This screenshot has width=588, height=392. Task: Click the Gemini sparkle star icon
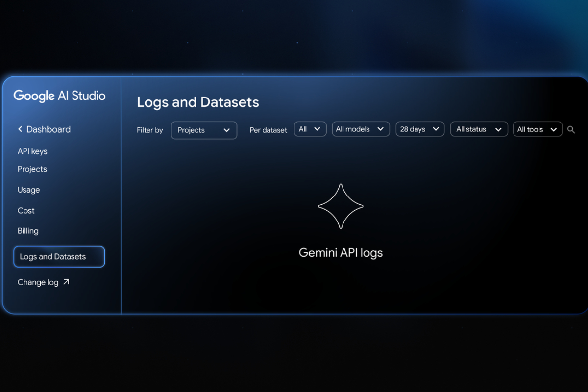tap(341, 206)
